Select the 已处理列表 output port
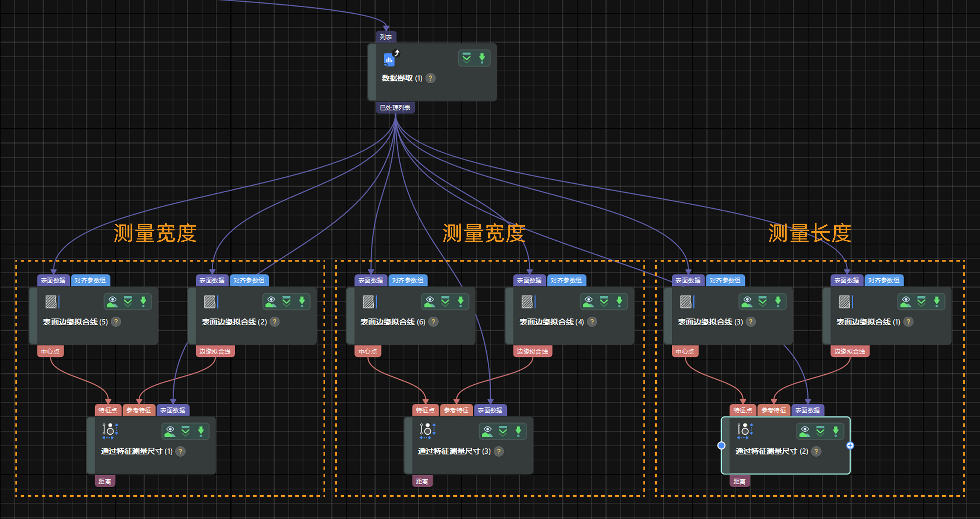980x519 pixels. [395, 108]
